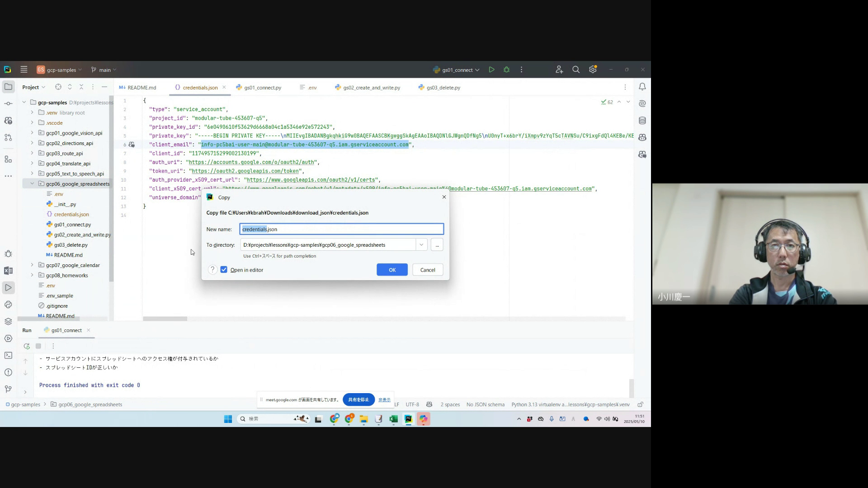Click the help question mark in Copy dialog

point(212,270)
